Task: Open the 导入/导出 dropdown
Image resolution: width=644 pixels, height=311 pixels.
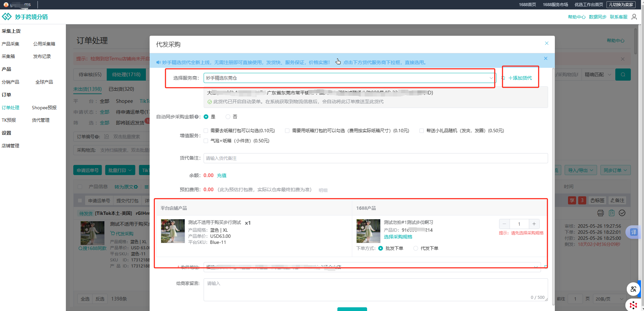Action: [x=581, y=170]
